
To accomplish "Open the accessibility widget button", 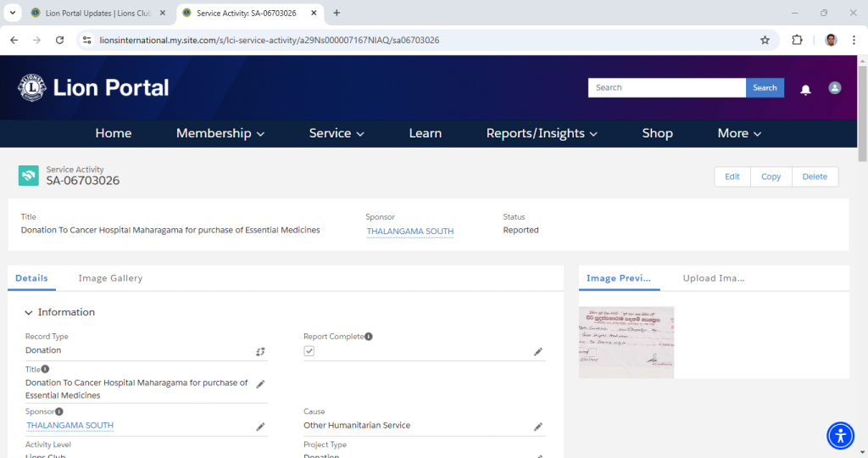I will (840, 435).
